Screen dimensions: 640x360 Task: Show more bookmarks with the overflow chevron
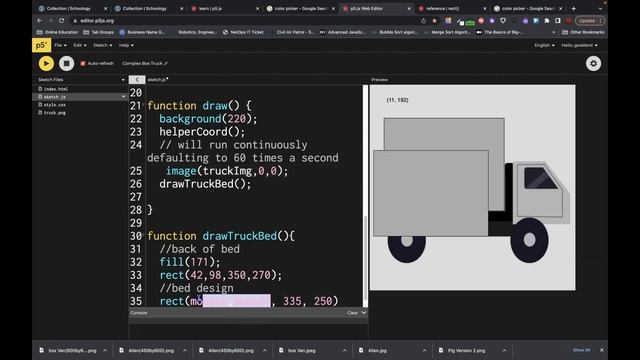coord(554,32)
